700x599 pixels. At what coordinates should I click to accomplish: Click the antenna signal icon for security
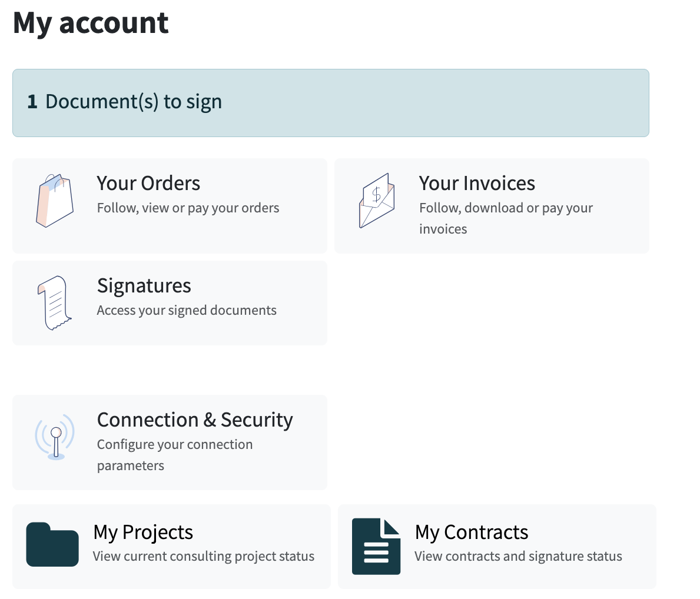coord(55,437)
